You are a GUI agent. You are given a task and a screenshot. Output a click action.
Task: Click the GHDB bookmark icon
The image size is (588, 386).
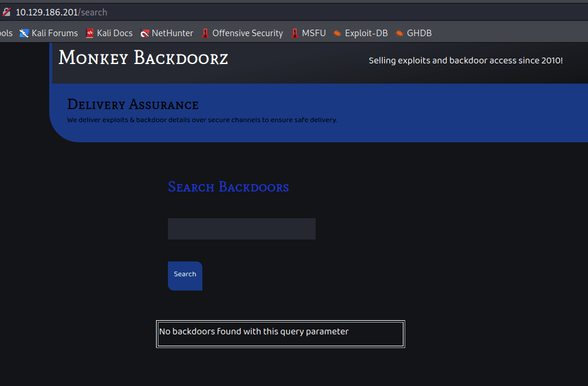tap(400, 33)
